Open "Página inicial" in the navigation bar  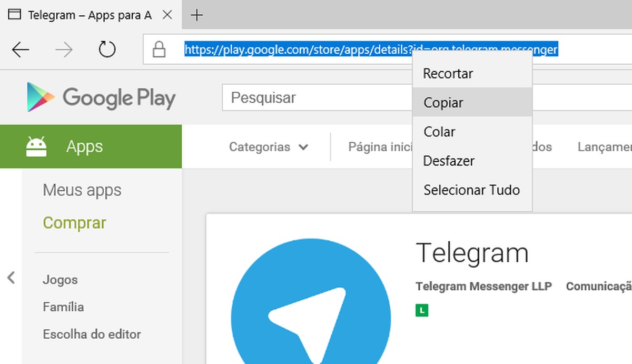pos(380,147)
